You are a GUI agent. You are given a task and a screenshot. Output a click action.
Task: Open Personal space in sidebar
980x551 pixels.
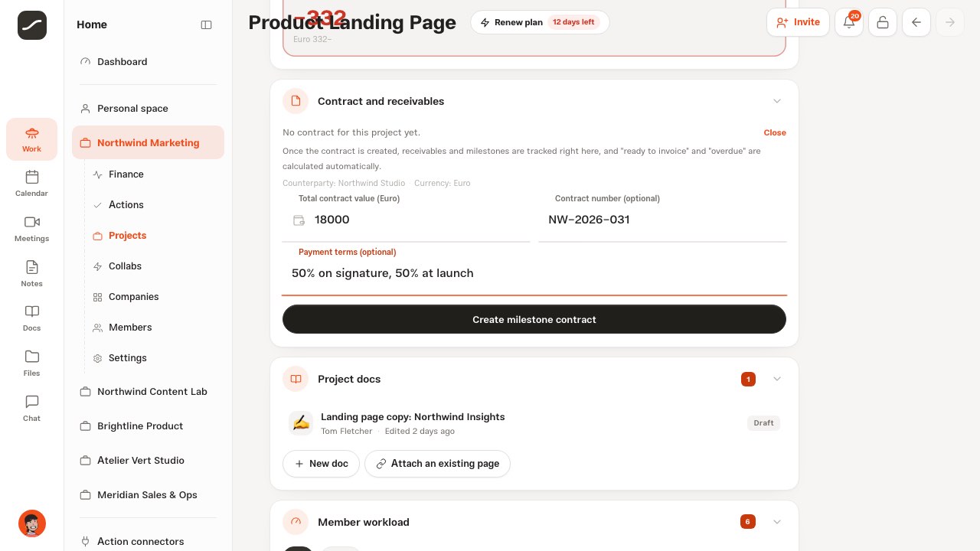pyautogui.click(x=148, y=109)
